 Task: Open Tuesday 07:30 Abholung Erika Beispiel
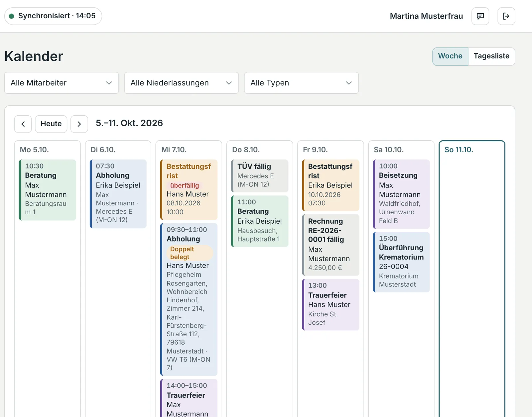point(118,194)
